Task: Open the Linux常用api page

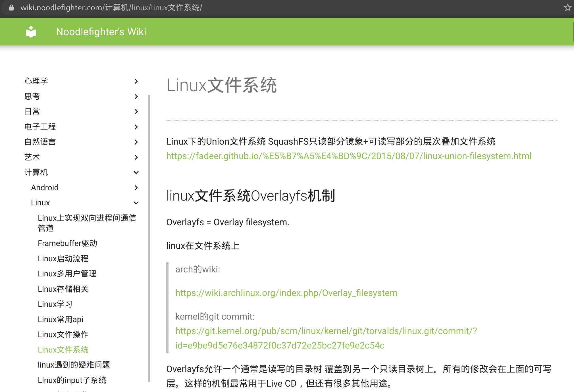Action: pos(61,320)
